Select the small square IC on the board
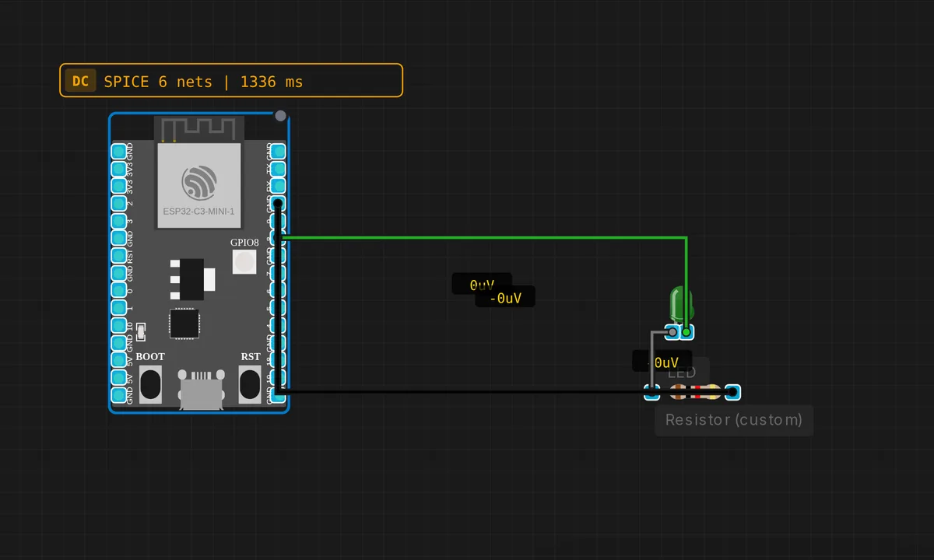The image size is (934, 560). 184,324
